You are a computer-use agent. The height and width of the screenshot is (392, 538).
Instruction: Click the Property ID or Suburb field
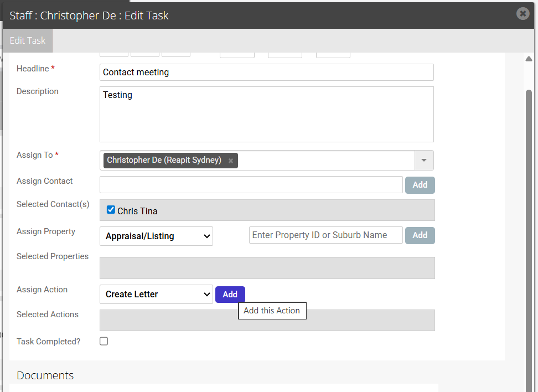326,235
